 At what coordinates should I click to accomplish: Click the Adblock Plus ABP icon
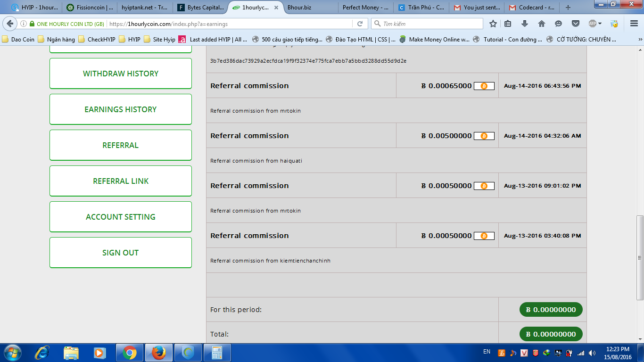[x=593, y=24]
